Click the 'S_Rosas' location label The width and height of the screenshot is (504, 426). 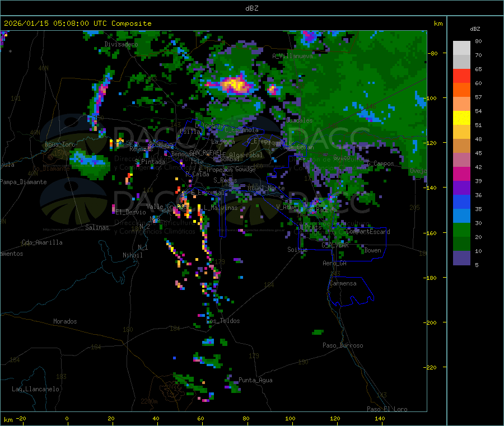coord(225,180)
